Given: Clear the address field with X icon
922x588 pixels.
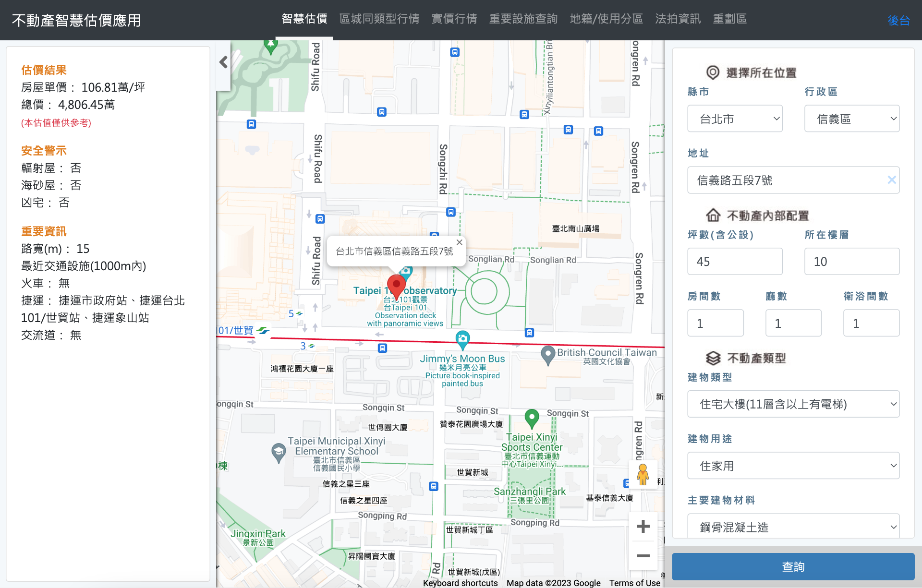Looking at the screenshot, I should click(x=892, y=180).
